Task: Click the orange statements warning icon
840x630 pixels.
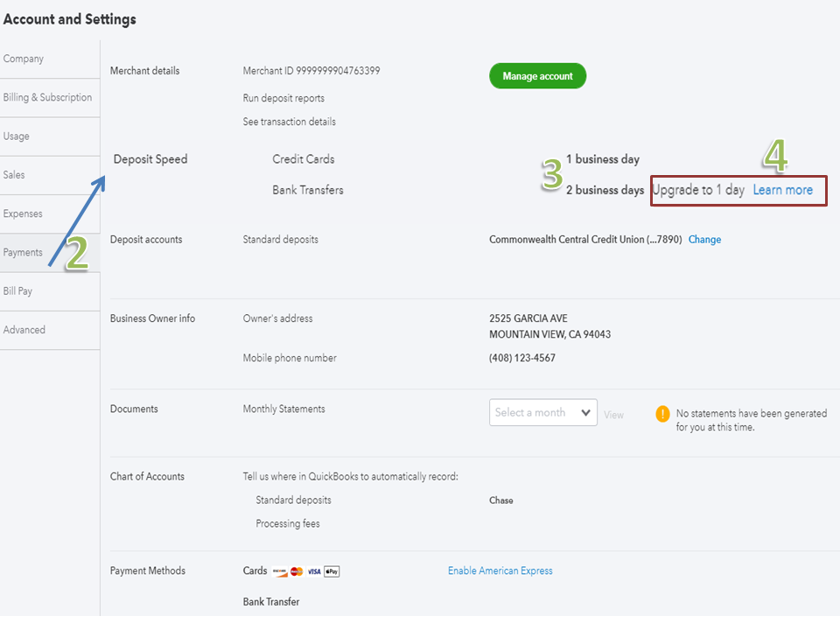Action: click(662, 414)
